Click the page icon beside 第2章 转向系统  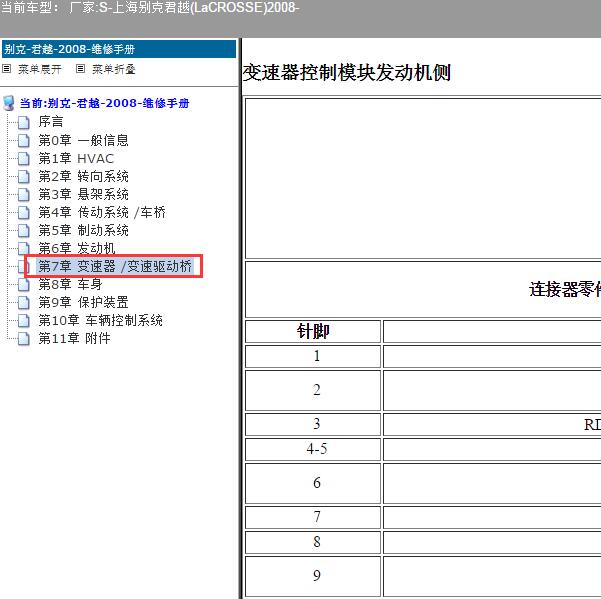click(x=24, y=176)
